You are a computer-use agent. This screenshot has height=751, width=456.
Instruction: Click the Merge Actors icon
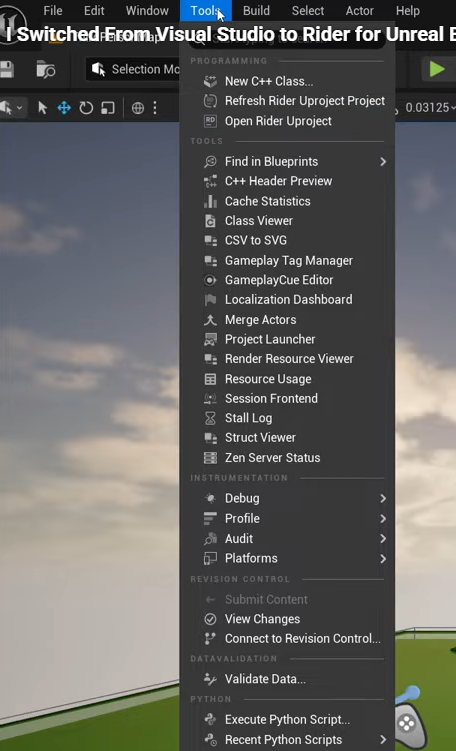pyautogui.click(x=210, y=319)
